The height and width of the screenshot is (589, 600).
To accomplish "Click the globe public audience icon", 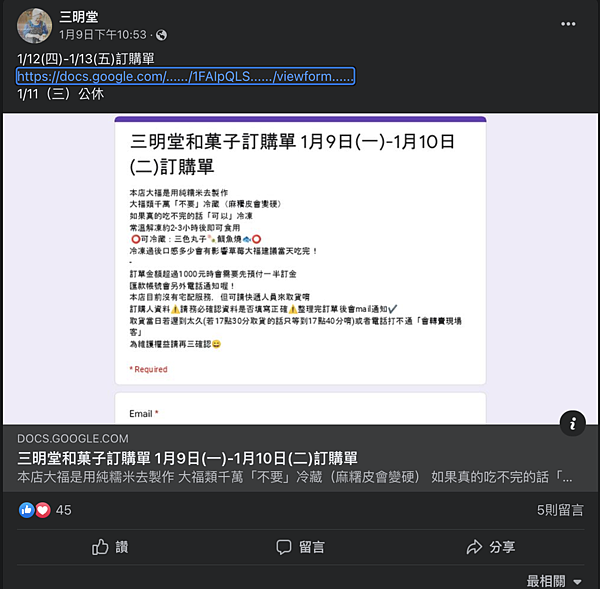I will pyautogui.click(x=161, y=35).
